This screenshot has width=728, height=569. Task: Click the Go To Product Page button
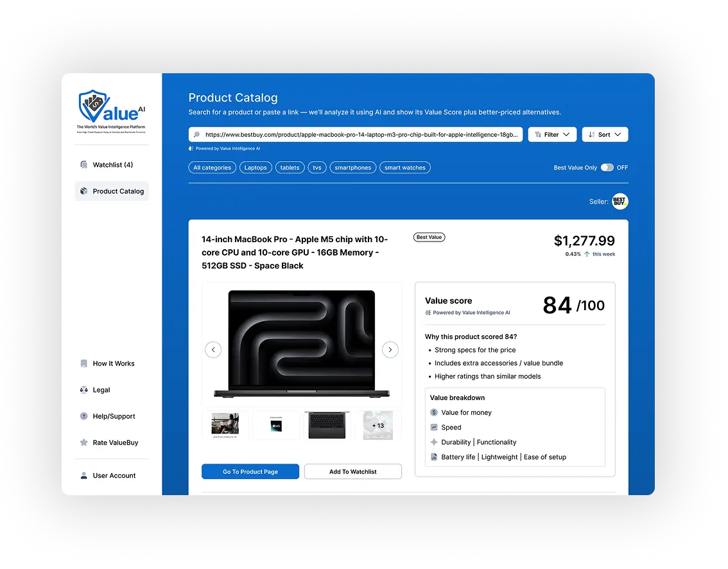point(250,471)
